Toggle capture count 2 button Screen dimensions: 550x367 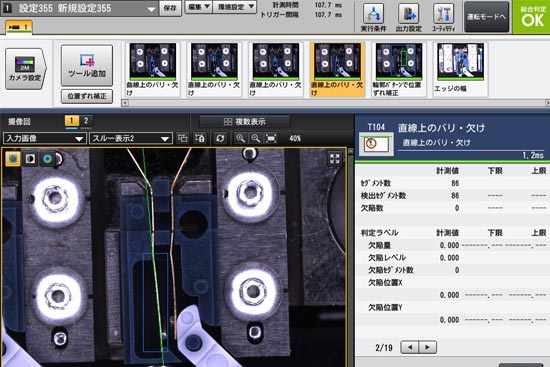click(86, 121)
